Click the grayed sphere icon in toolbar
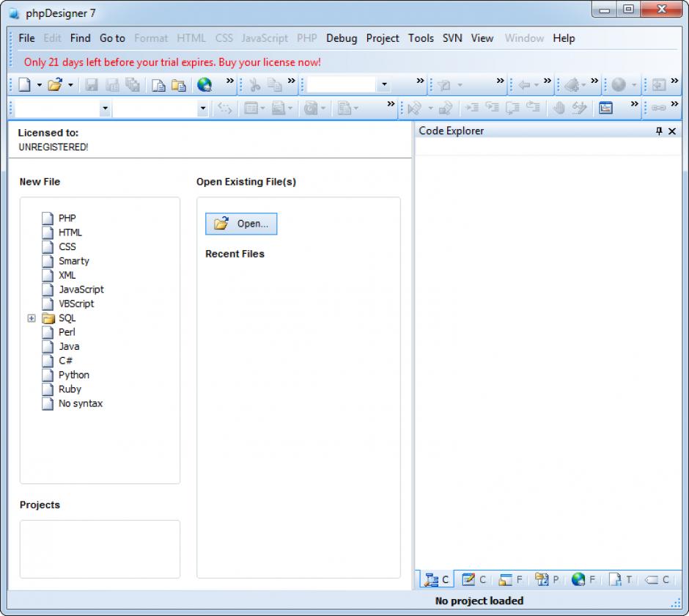The height and width of the screenshot is (616, 689). coord(618,84)
